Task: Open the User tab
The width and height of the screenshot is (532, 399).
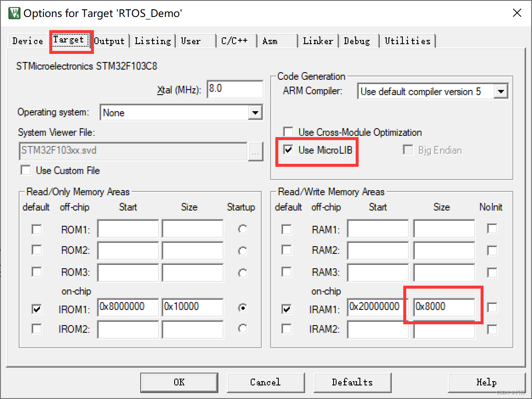Action: (x=195, y=41)
